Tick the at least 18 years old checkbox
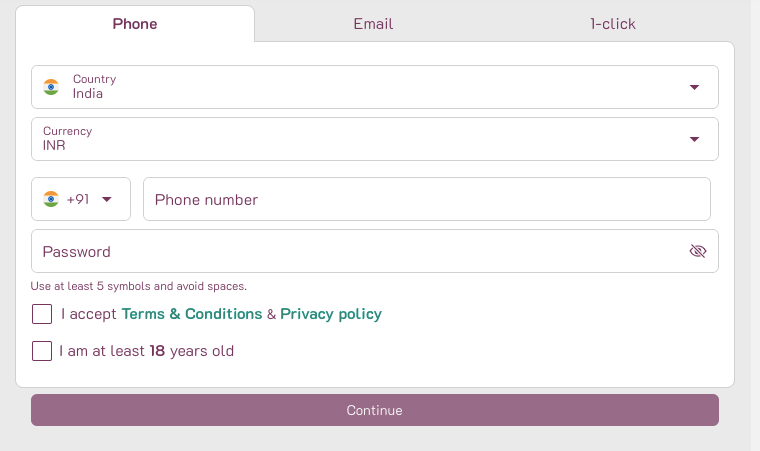Image resolution: width=760 pixels, height=451 pixels. [42, 351]
